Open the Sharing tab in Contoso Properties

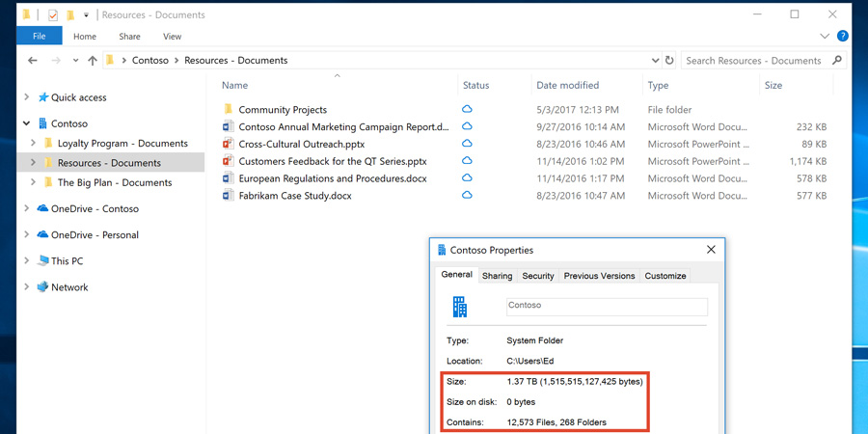coord(497,276)
